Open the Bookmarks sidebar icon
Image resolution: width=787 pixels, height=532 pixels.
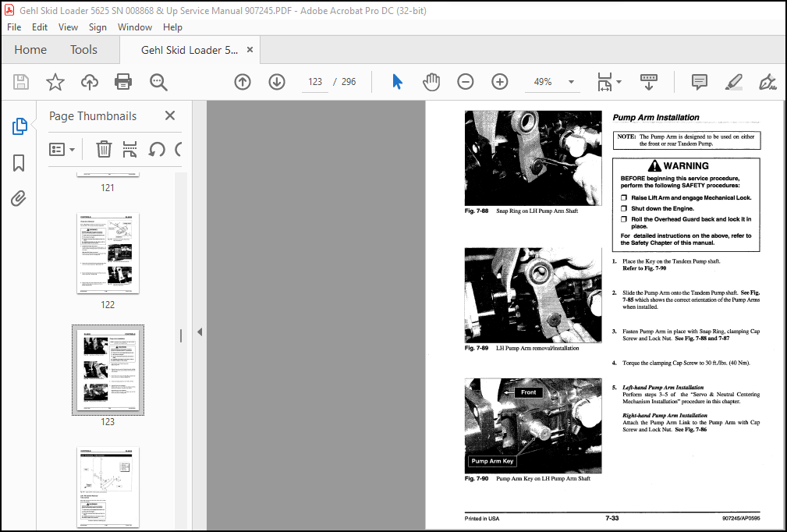click(19, 162)
